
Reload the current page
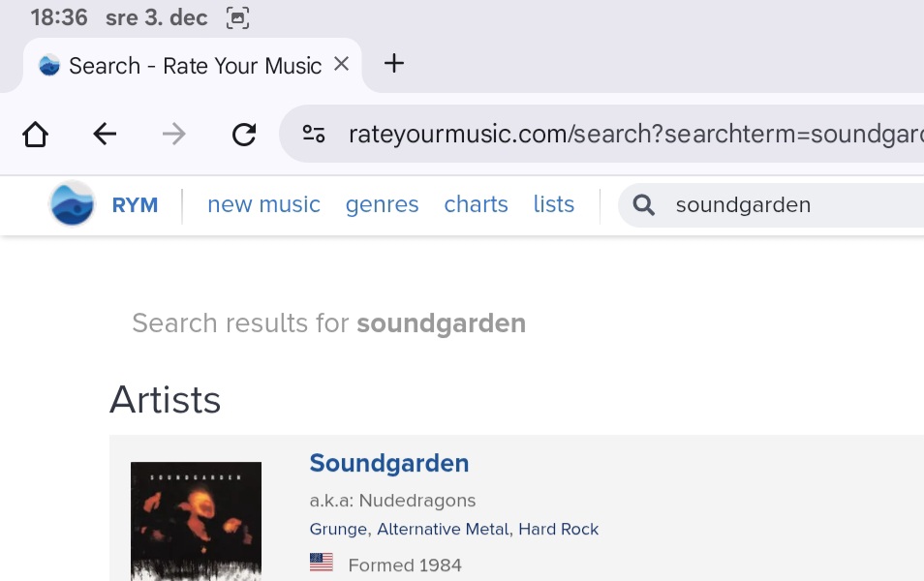click(x=244, y=134)
